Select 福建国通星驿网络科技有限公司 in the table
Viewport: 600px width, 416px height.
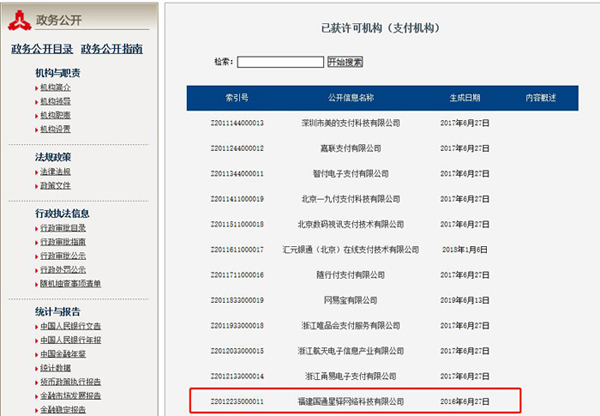pyautogui.click(x=351, y=401)
